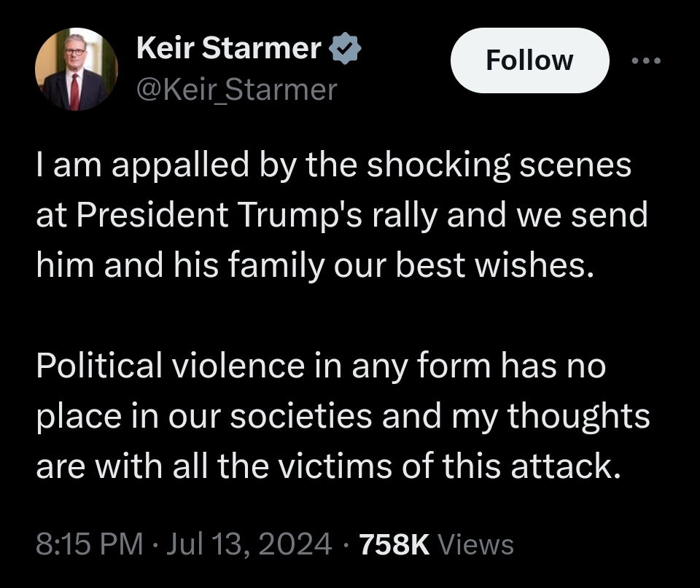Click the empty area right of Views
The height and width of the screenshot is (588, 700).
pyautogui.click(x=598, y=544)
